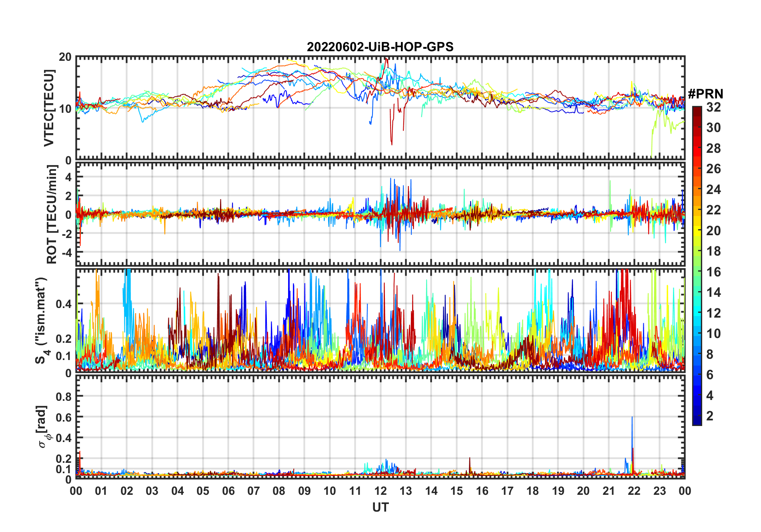Pick the colorbar tick label 16
Image resolution: width=761 pixels, height=532 pixels.
tap(713, 272)
